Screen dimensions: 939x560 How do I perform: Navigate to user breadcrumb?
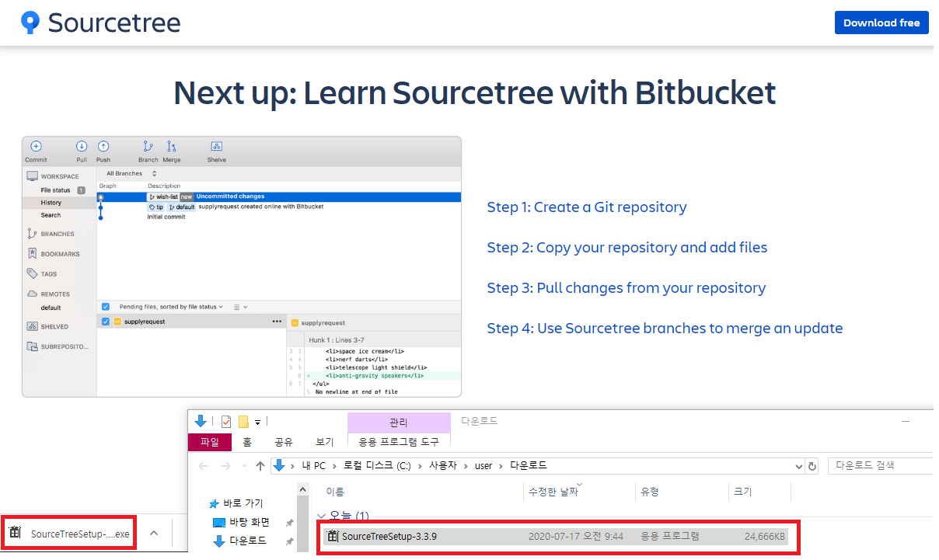click(483, 466)
